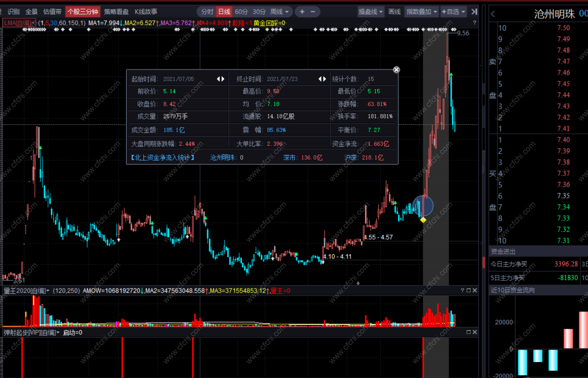
Task: Open the K线故事 view
Action: pos(146,12)
